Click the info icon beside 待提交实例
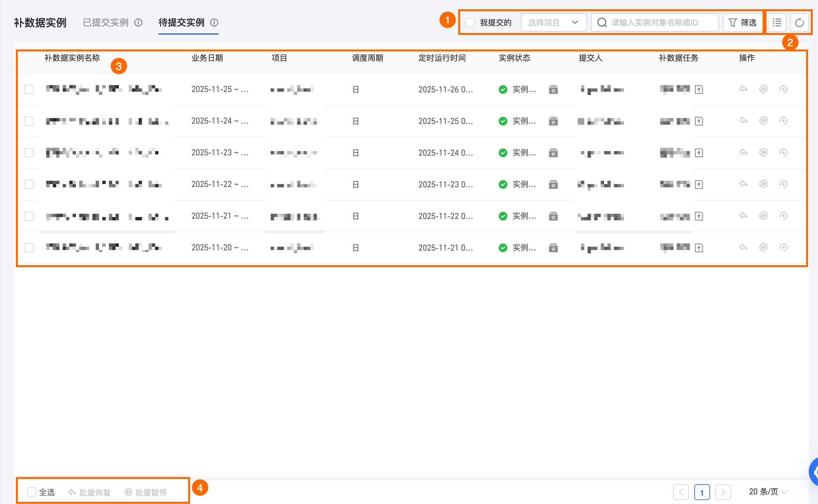The height and width of the screenshot is (504, 818). (214, 23)
